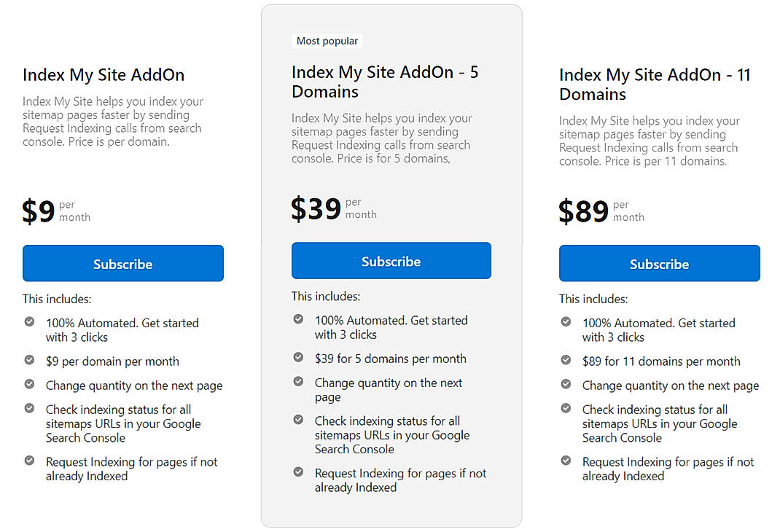Select the "Most popular" badge

[x=327, y=41]
